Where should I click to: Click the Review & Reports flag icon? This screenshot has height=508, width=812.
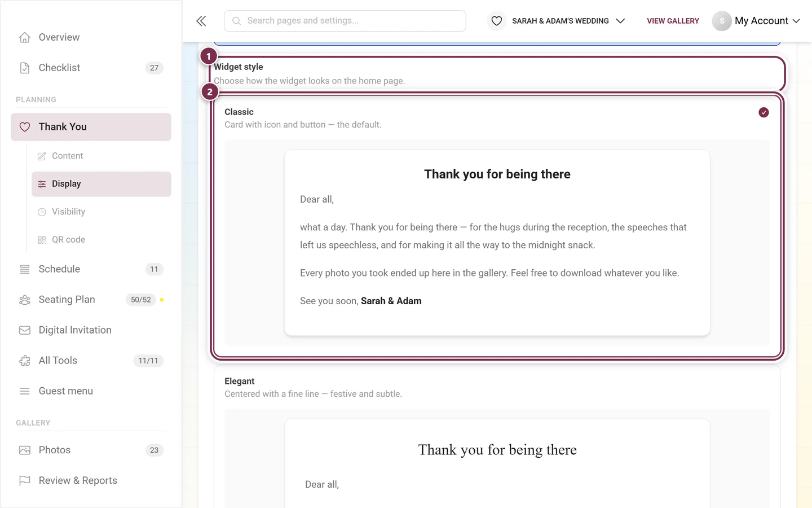[25, 480]
